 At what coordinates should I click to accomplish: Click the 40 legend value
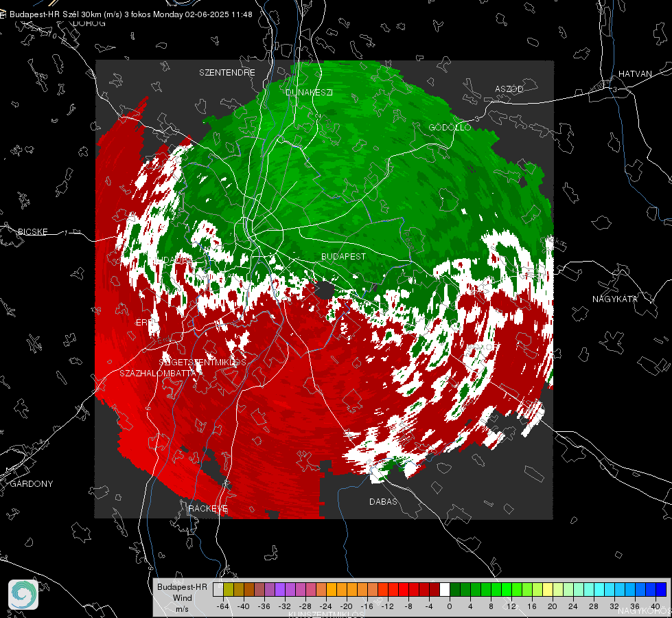point(656,606)
